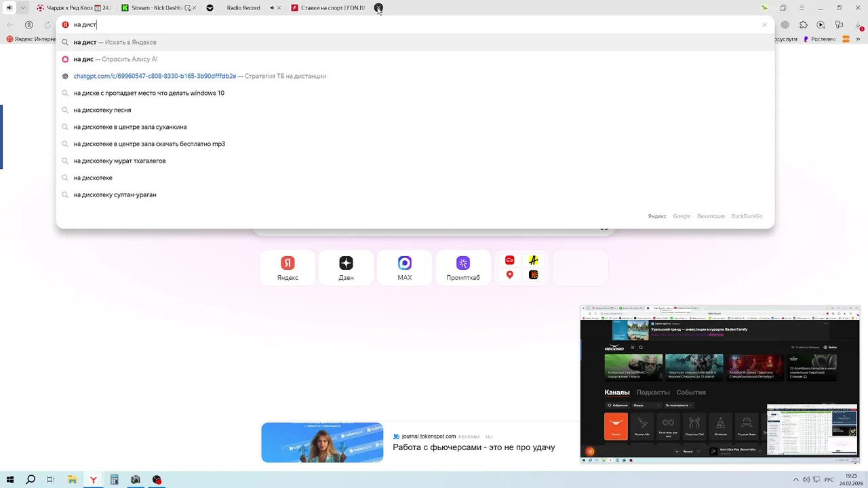Click the globe translate icon in toolbar
The image size is (868, 488).
(785, 24)
